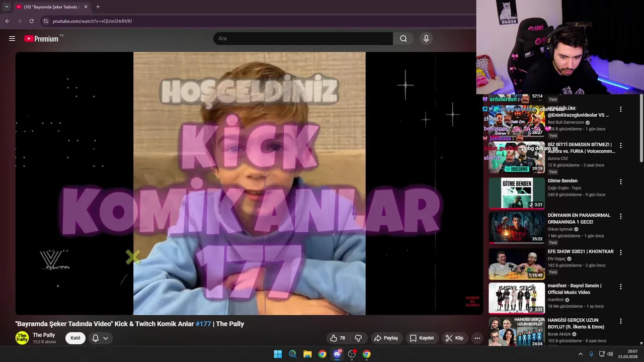The width and height of the screenshot is (644, 362).
Task: Open site information icon in address bar
Action: tap(46, 21)
